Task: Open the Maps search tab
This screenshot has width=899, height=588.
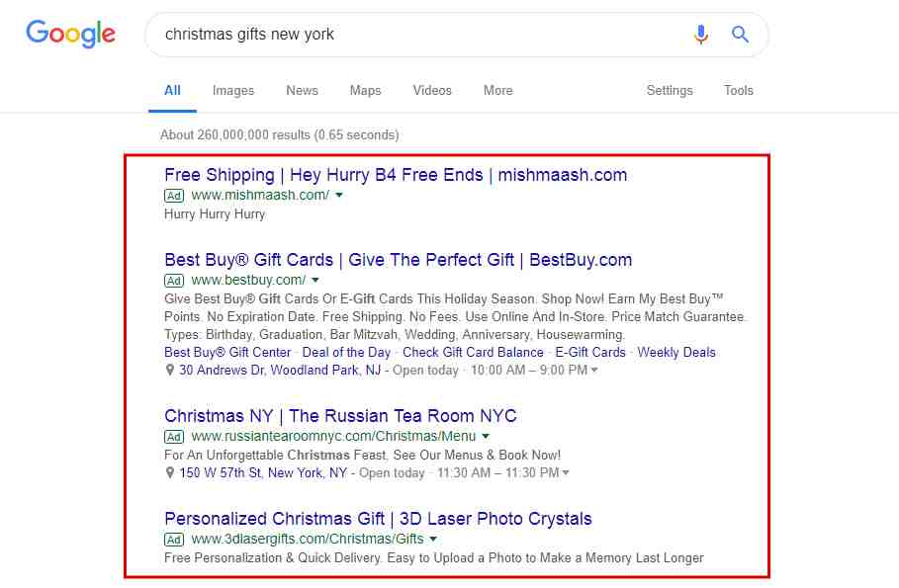Action: (x=365, y=91)
